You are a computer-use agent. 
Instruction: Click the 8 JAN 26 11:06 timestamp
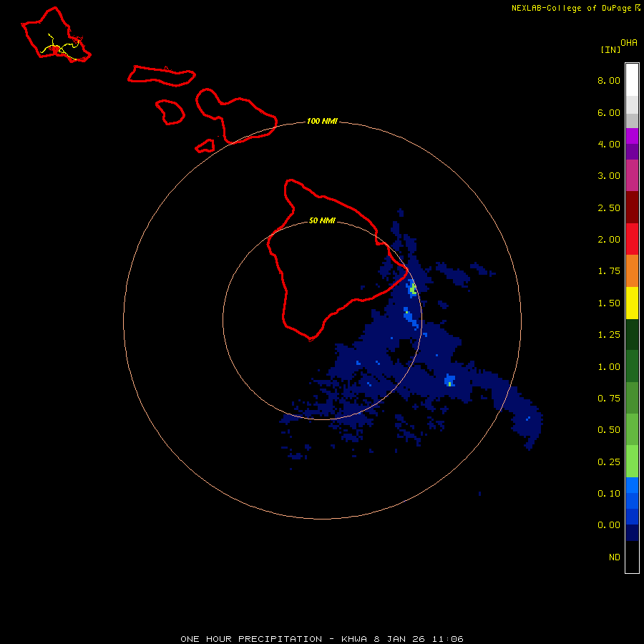419,639
